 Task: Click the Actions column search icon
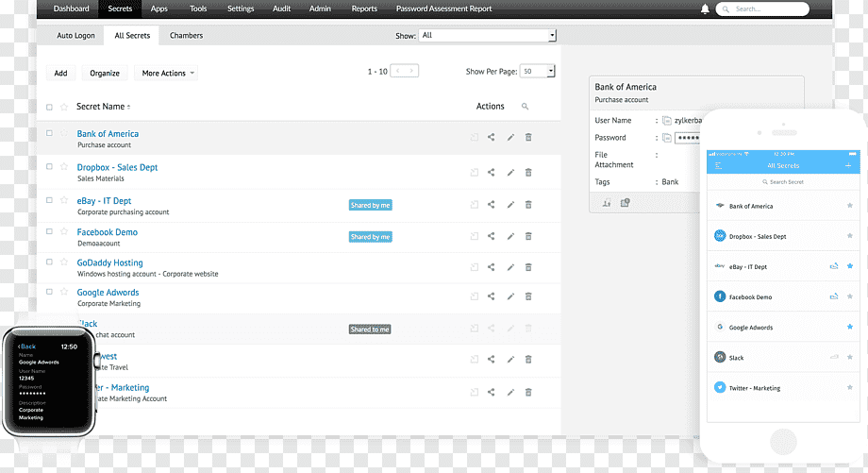(525, 107)
